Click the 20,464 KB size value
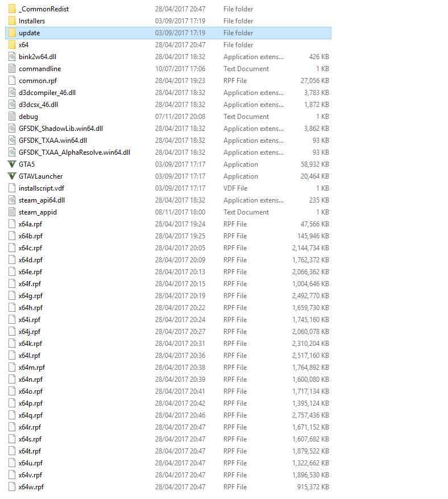448x499 pixels. point(315,176)
